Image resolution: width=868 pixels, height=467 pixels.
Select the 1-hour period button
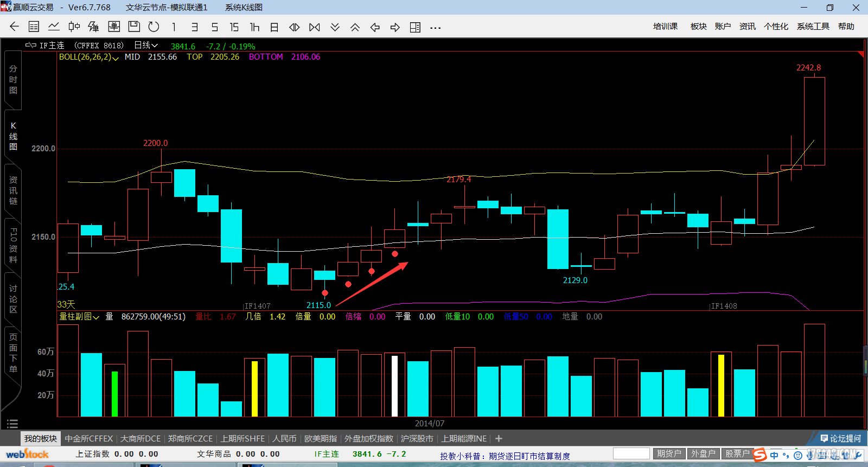tap(254, 27)
